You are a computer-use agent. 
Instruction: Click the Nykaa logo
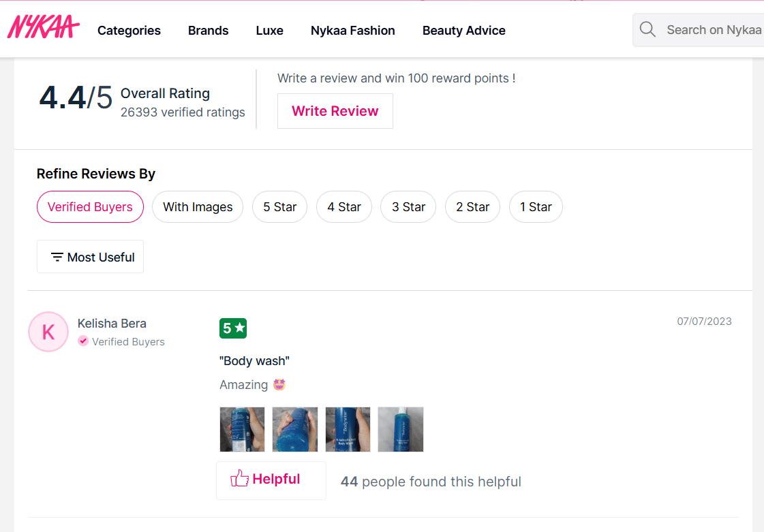tap(43, 28)
